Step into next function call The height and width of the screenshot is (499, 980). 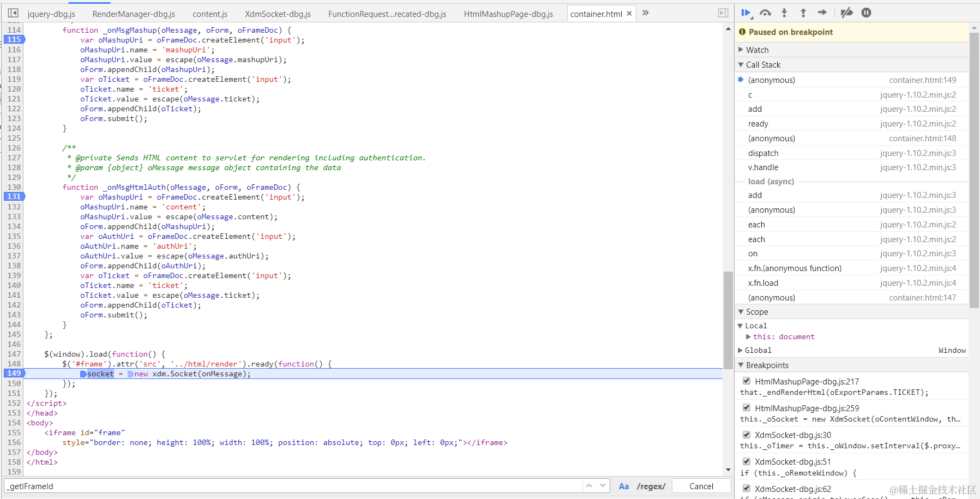[x=784, y=13]
